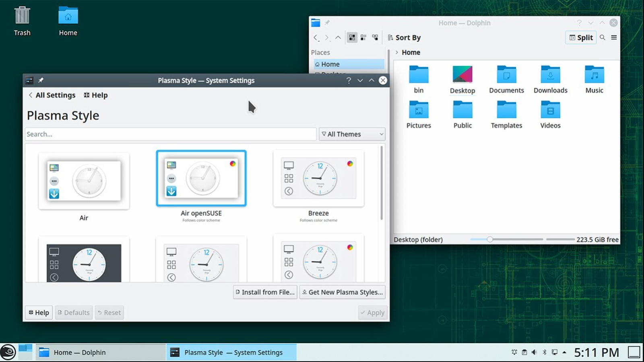Select the Videos folder
This screenshot has width=644, height=362.
tap(550, 115)
